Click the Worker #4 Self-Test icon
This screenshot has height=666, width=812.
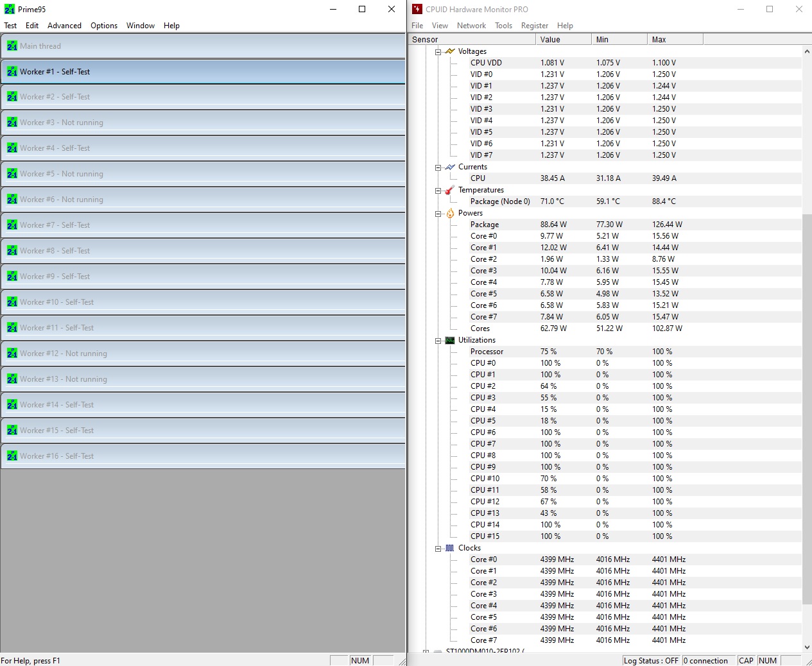tap(12, 148)
